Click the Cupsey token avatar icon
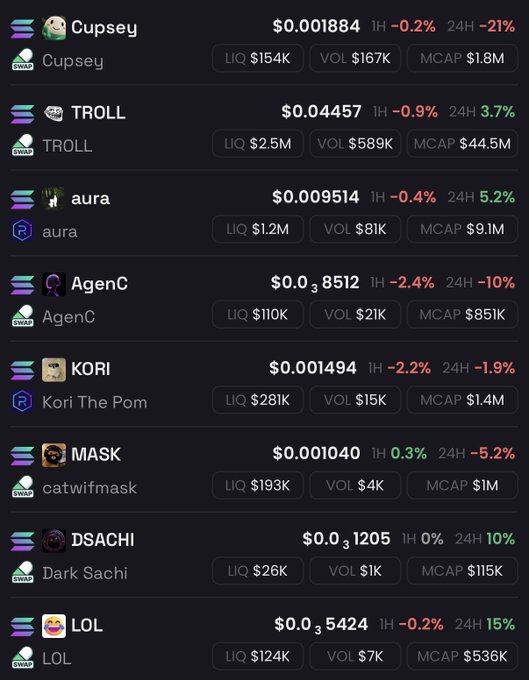Viewport: 529px width, 680px height. pyautogui.click(x=54, y=28)
